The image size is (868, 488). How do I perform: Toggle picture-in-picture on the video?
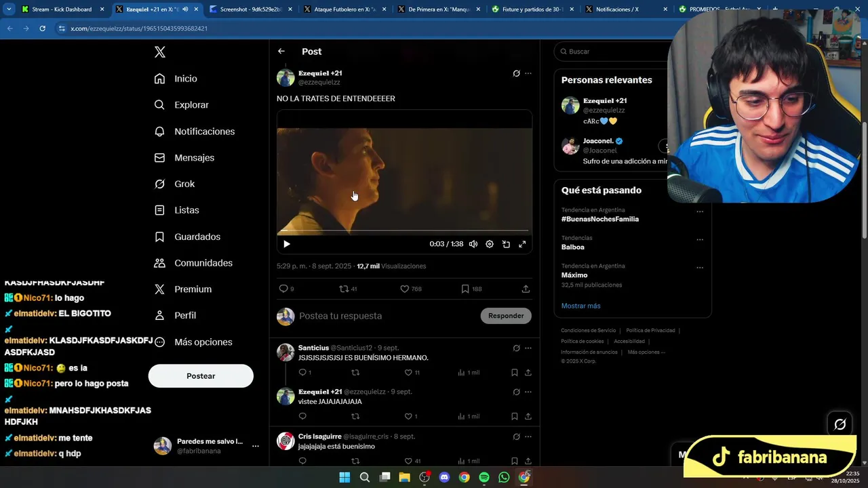click(506, 244)
